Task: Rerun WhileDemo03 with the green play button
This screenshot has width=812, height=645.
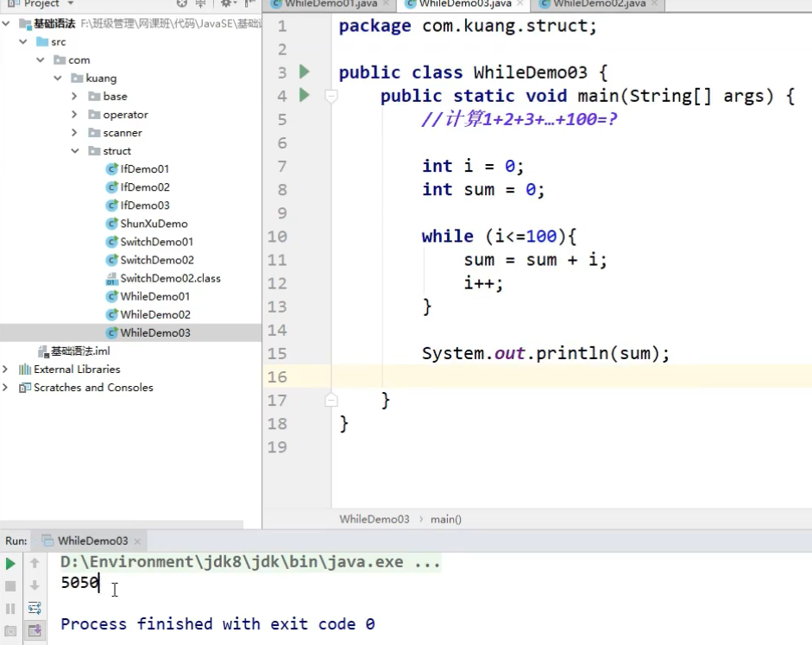Action: [9, 564]
